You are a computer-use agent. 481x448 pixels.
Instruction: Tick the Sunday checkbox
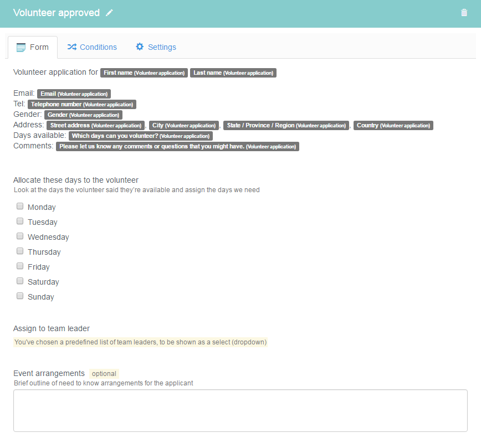point(20,296)
